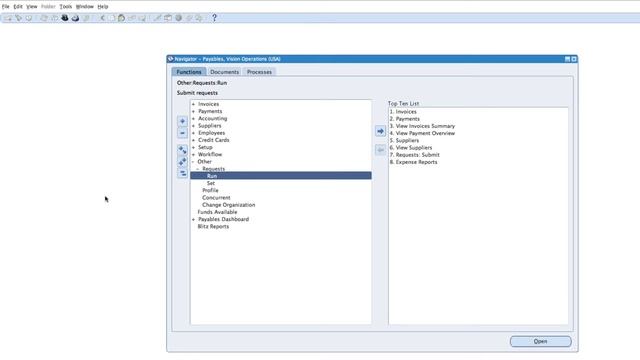Select '3. View Invoices Summary' in Top Ten List
The height and width of the screenshot is (360, 640).
[x=422, y=126]
